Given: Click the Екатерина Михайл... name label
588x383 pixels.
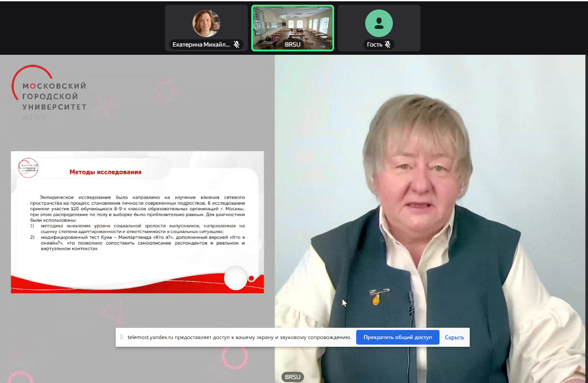Looking at the screenshot, I should (x=201, y=44).
